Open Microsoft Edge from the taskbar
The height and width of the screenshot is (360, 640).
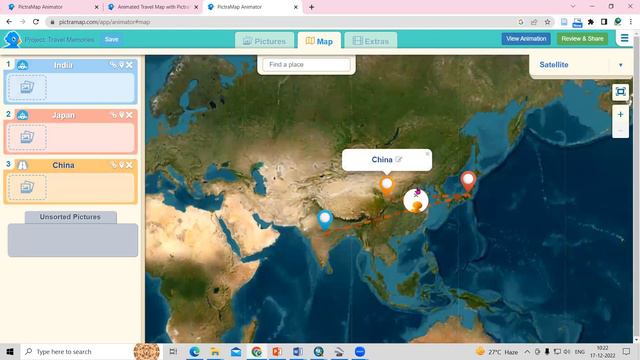(195, 351)
